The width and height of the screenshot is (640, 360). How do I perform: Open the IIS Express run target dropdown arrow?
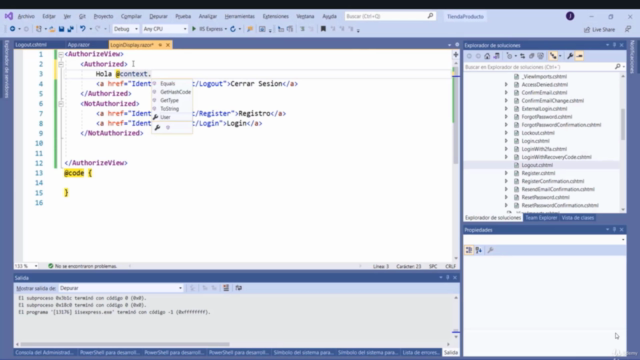226,29
